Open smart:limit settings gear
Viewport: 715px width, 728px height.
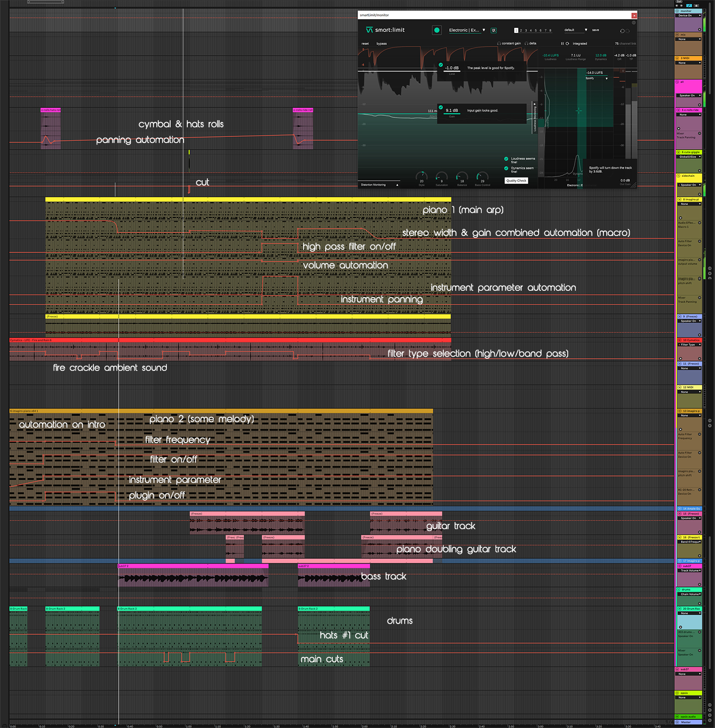[634, 22]
